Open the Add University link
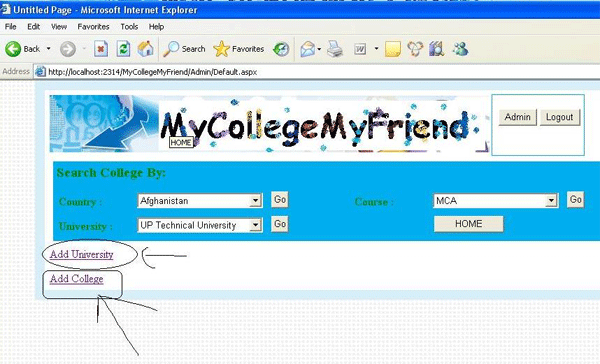The width and height of the screenshot is (600, 364). 82,254
